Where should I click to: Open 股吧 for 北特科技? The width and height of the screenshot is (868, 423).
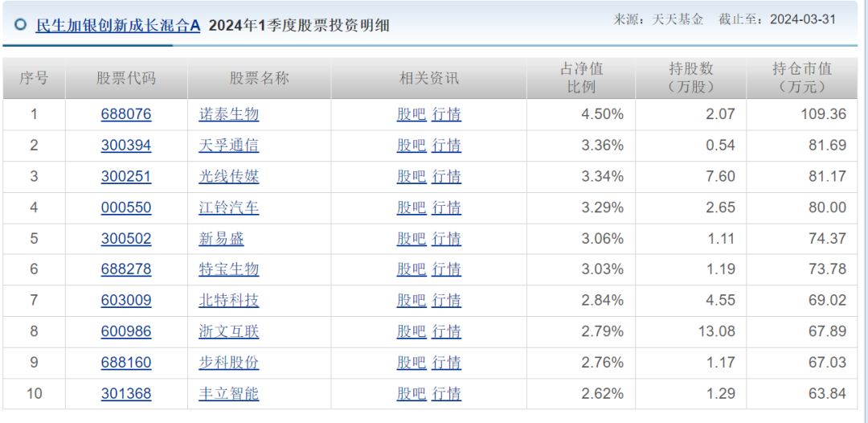pyautogui.click(x=411, y=301)
